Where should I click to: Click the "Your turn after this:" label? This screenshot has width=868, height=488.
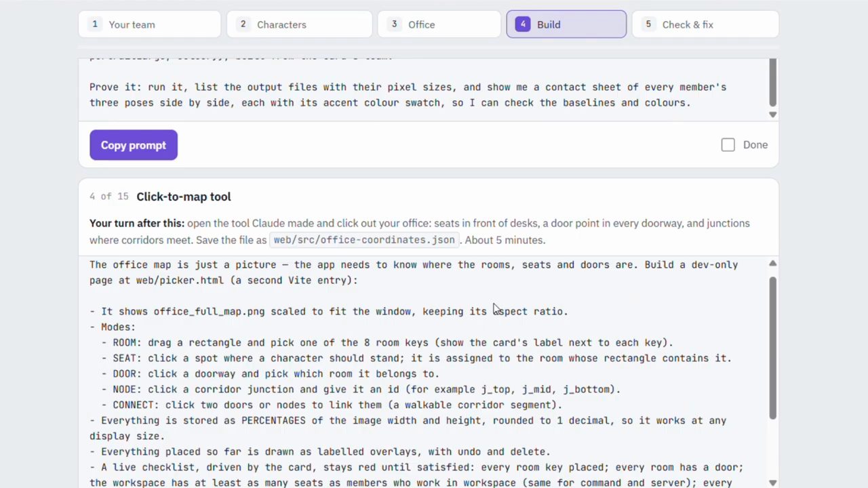137,223
